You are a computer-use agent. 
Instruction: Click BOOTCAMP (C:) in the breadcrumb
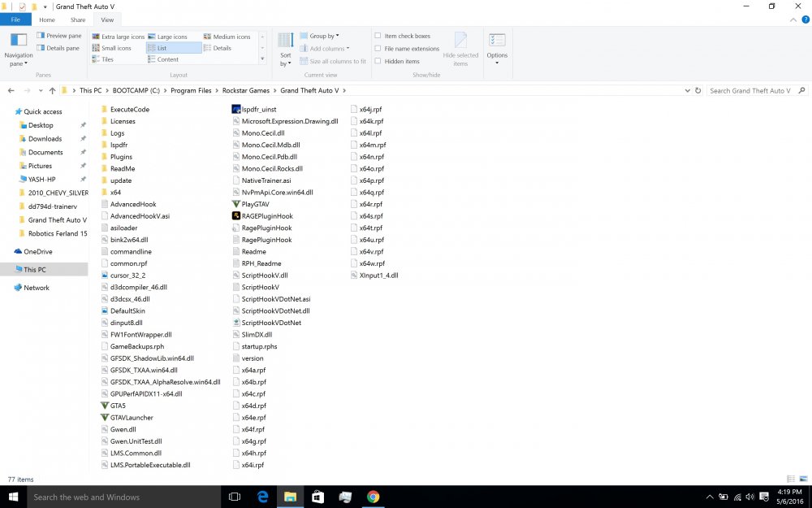(x=136, y=91)
